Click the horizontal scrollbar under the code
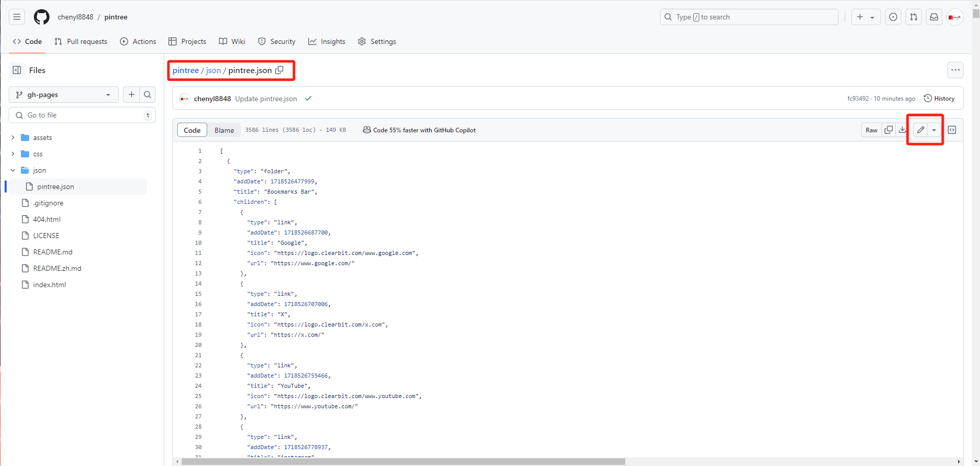980x466 pixels. pos(403,461)
